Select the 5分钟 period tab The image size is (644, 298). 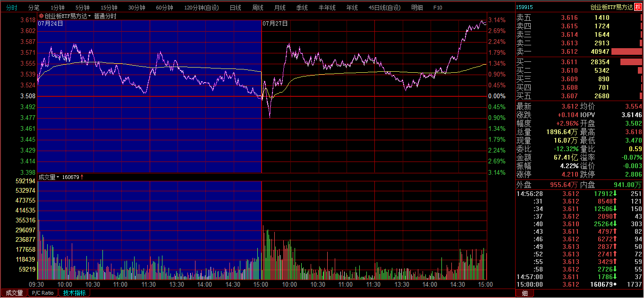pyautogui.click(x=83, y=8)
